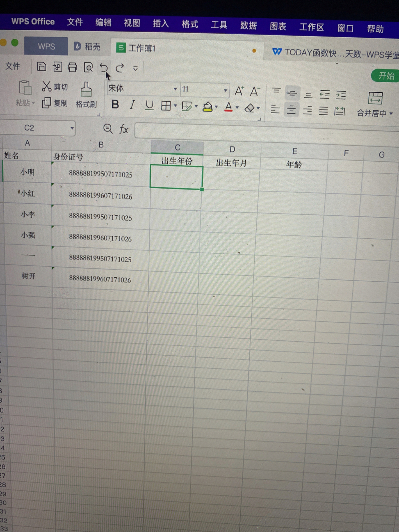Expand the 合并居中 dropdown arrow

coord(391,114)
